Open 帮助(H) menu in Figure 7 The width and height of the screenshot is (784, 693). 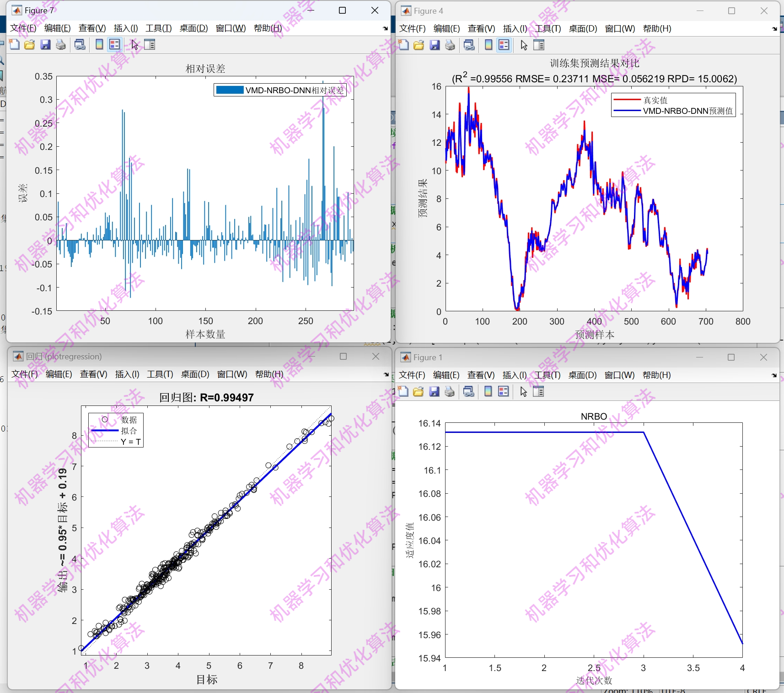coord(268,28)
